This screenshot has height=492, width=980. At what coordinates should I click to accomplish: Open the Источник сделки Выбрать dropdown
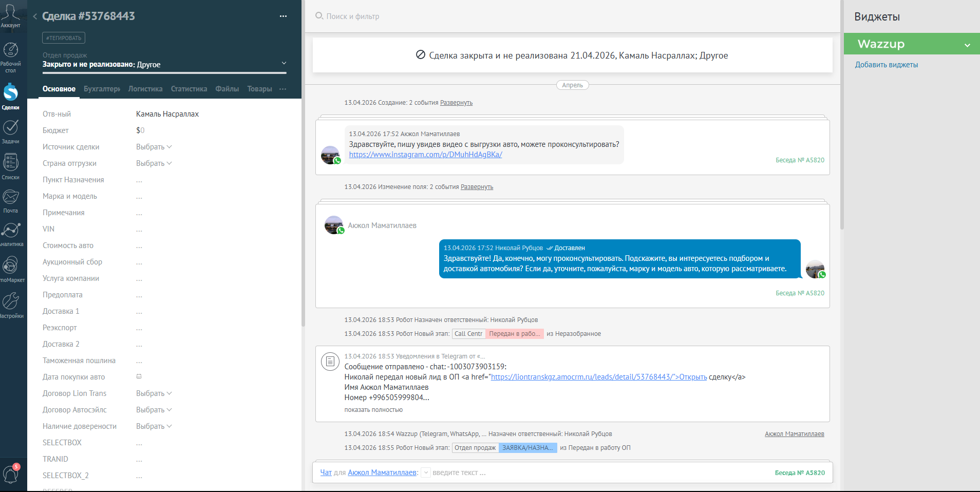(154, 147)
